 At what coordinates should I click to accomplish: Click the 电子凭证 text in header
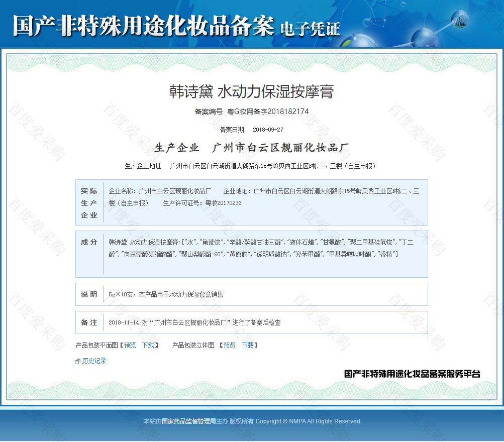(x=310, y=29)
